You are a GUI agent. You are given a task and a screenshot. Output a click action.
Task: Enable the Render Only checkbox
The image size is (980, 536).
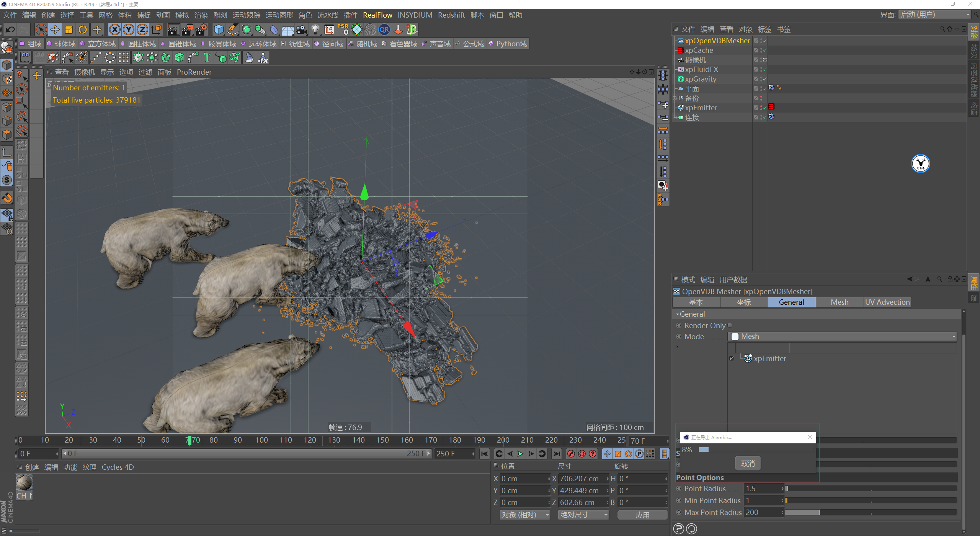click(730, 325)
